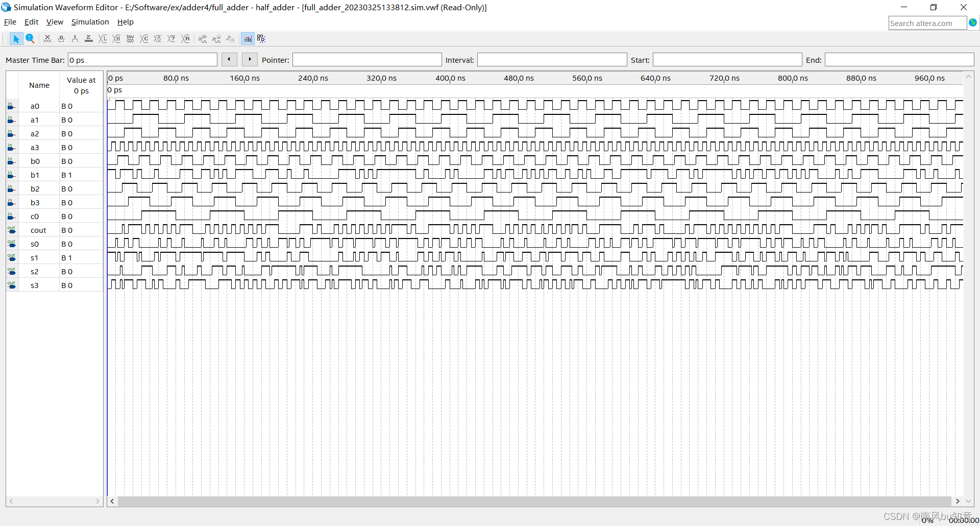Activate the Zoom tool magnifier

tap(30, 39)
